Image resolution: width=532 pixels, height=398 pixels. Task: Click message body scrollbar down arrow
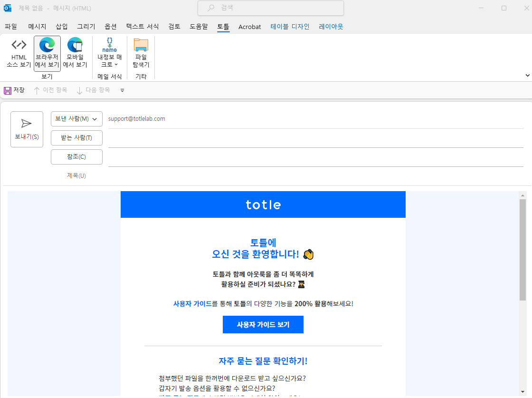522,392
